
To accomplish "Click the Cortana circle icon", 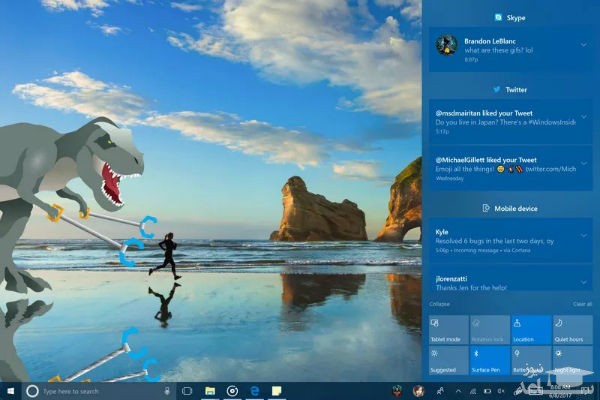I will (32, 391).
